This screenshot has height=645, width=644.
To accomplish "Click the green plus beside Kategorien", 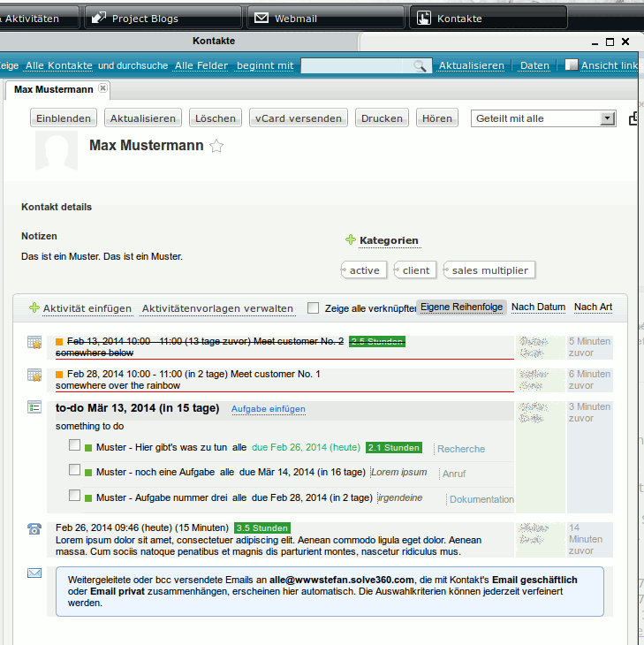I will pyautogui.click(x=351, y=239).
